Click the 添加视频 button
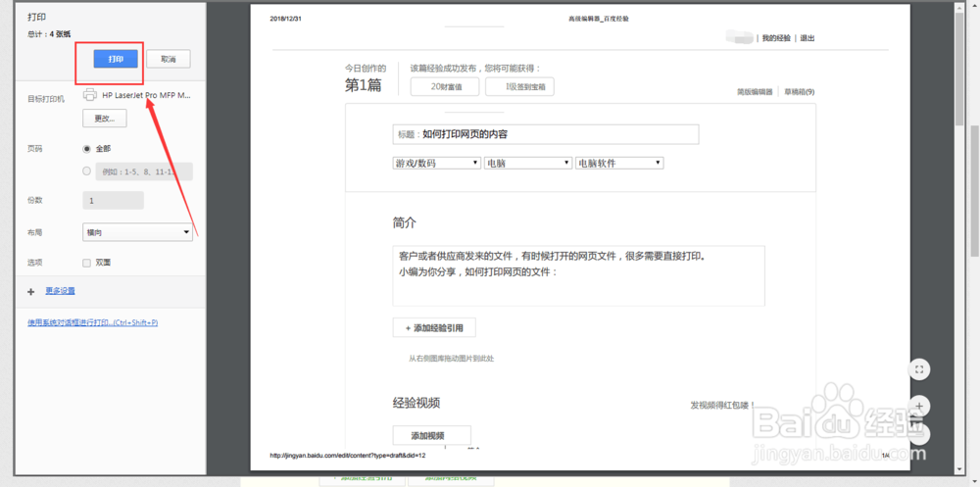 [432, 435]
